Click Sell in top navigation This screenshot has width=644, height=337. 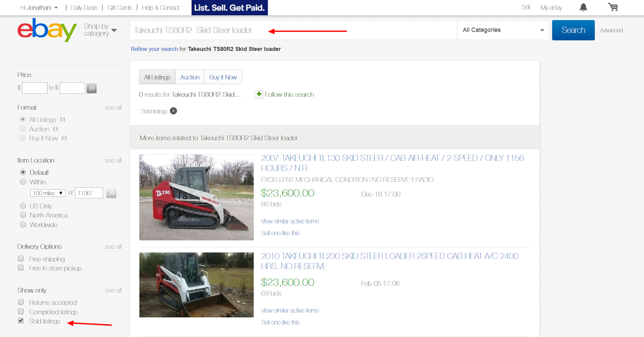tap(526, 7)
